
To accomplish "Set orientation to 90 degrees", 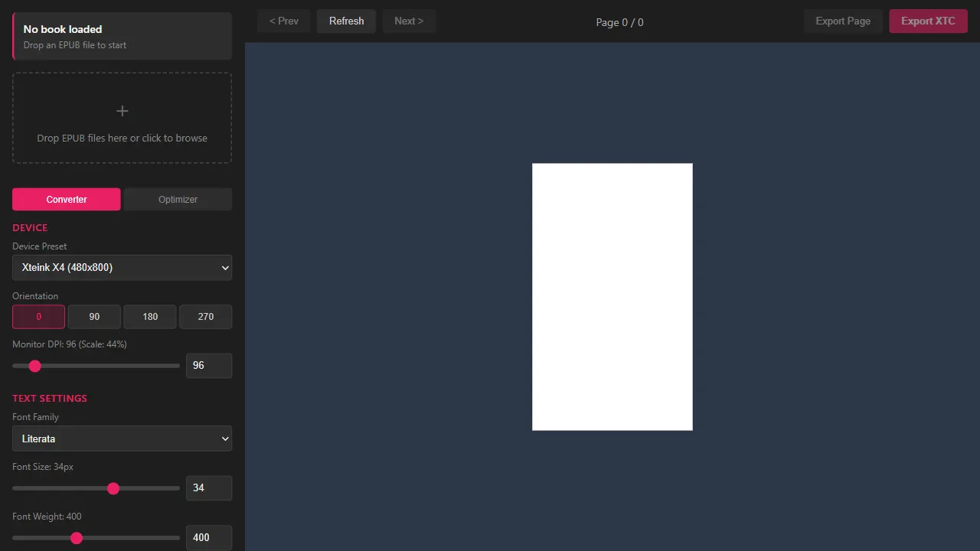I will pos(94,317).
